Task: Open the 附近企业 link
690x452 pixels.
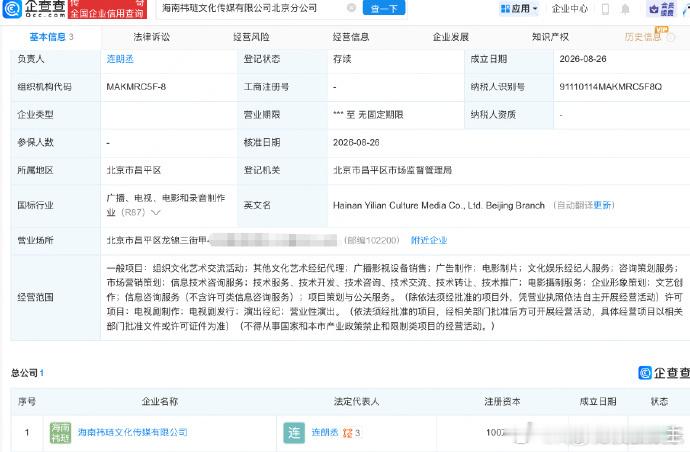Action: coord(429,240)
